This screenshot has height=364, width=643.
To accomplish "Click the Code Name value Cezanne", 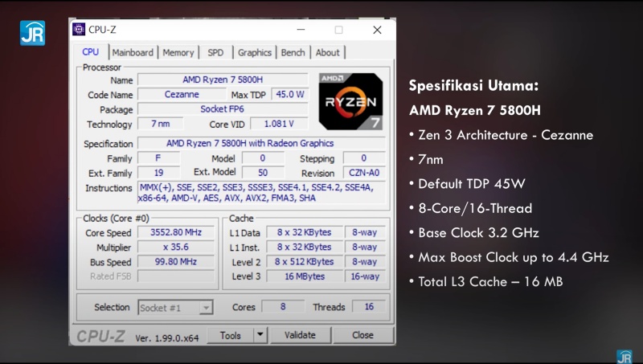I will (x=182, y=94).
